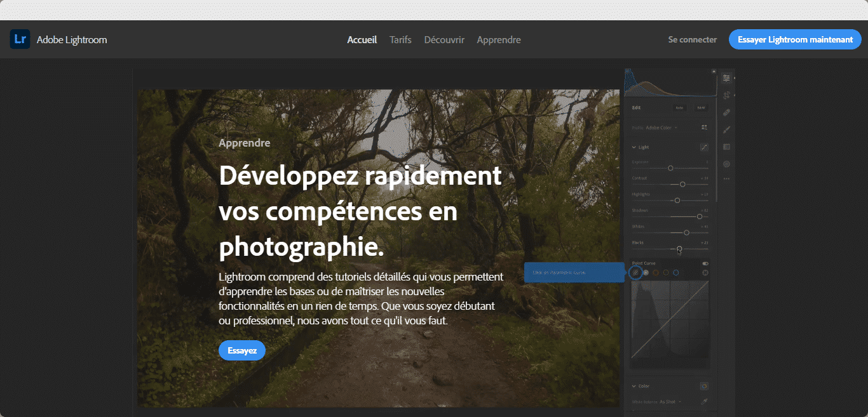This screenshot has height=417, width=868.
Task: Click the Se connecter link
Action: pos(692,39)
